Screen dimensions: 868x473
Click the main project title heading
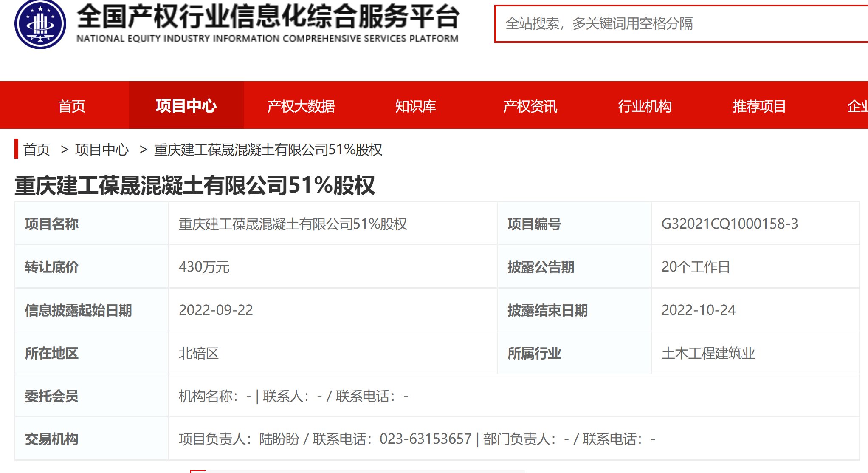[x=195, y=185]
